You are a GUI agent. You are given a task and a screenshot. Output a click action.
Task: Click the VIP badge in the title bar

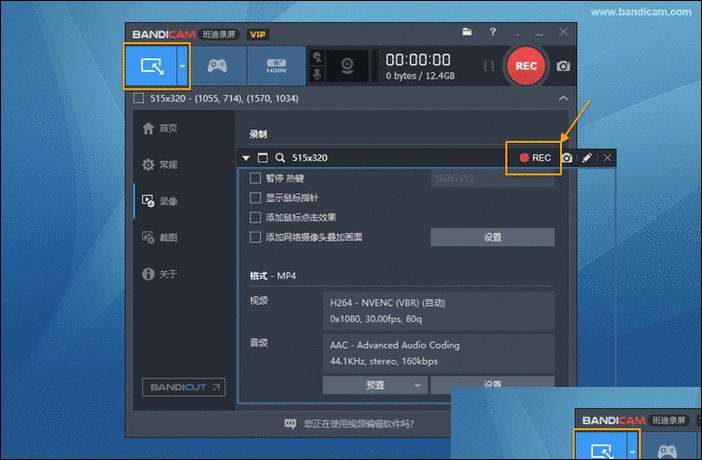(x=257, y=34)
